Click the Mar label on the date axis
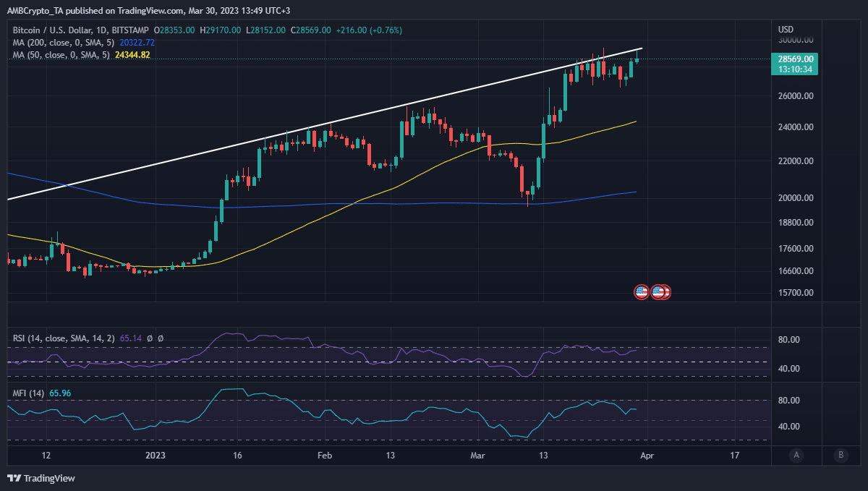Viewport: 868px width, 491px height. [477, 456]
